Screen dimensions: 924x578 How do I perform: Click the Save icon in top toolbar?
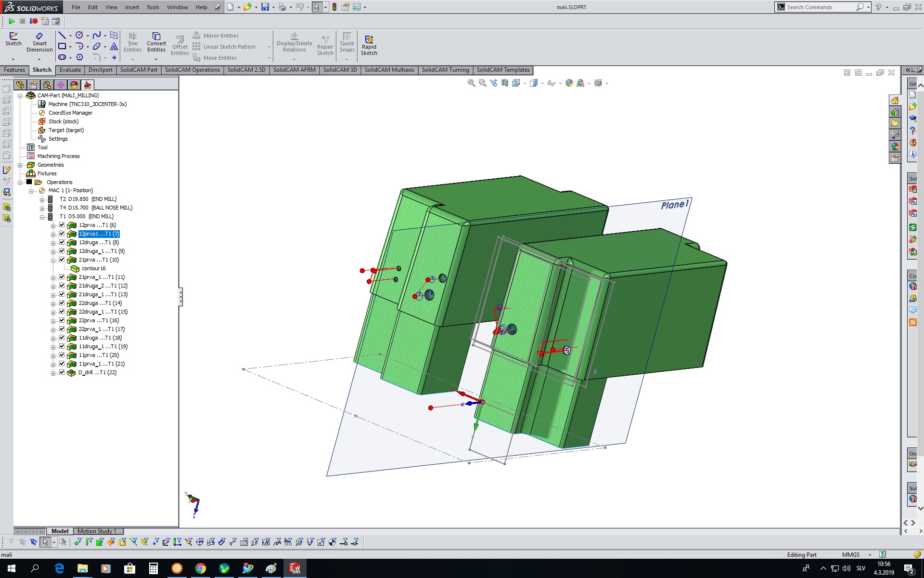[x=265, y=7]
